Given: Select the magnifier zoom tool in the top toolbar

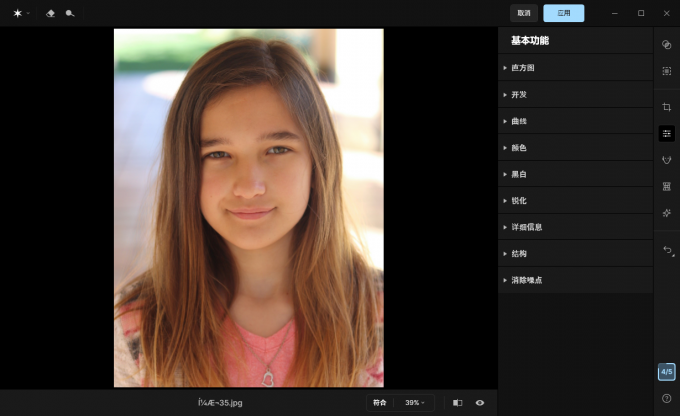Looking at the screenshot, I should coord(70,13).
